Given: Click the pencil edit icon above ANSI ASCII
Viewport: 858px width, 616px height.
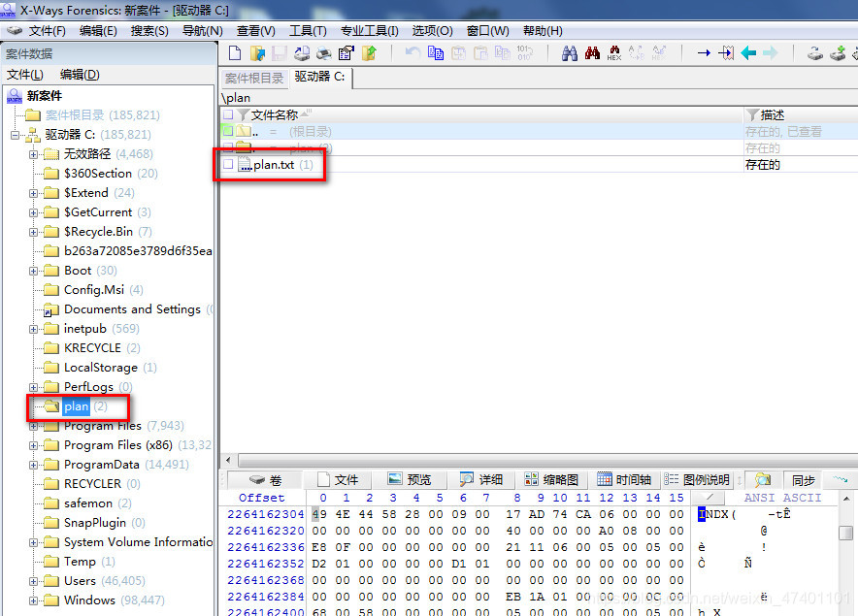Looking at the screenshot, I should (709, 498).
